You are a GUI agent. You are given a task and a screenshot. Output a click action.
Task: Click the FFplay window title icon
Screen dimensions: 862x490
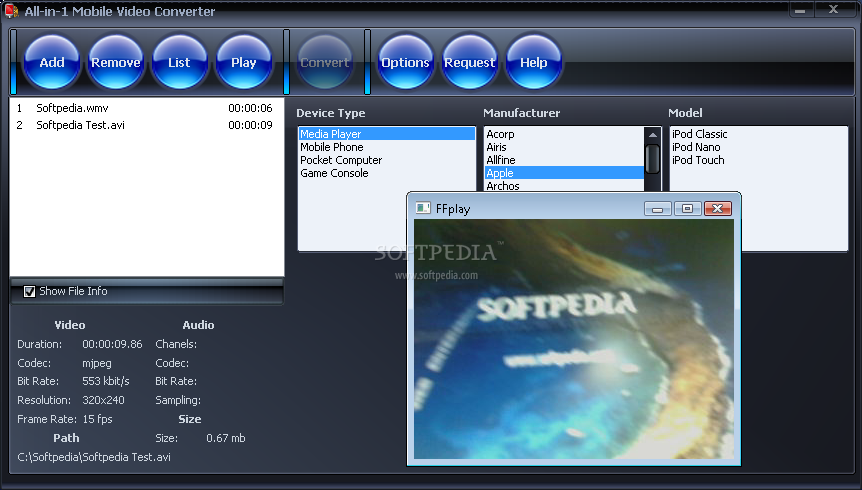423,208
